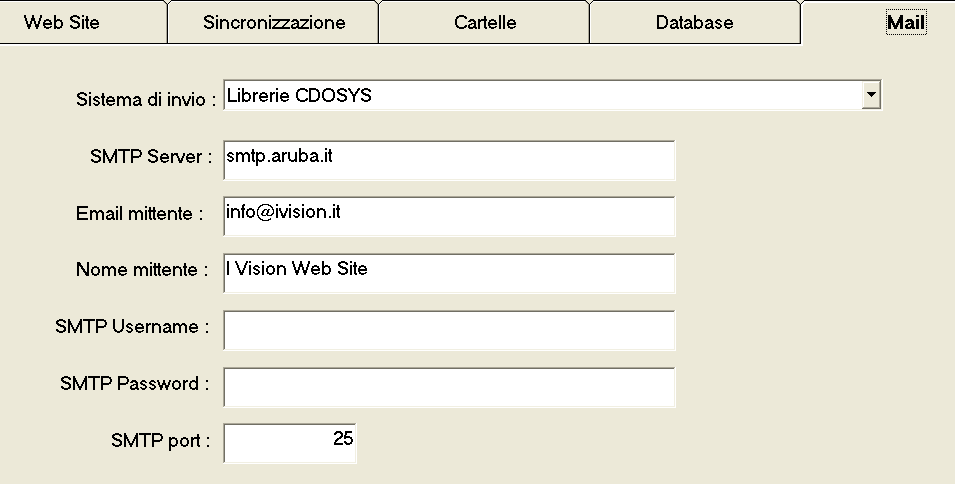Click the "SMTP Server" label text
The image size is (955, 484).
tap(151, 157)
